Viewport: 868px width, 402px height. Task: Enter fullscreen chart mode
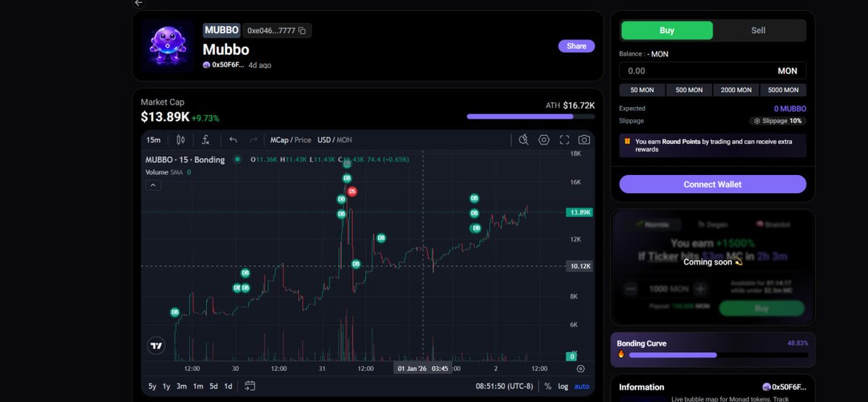[564, 140]
